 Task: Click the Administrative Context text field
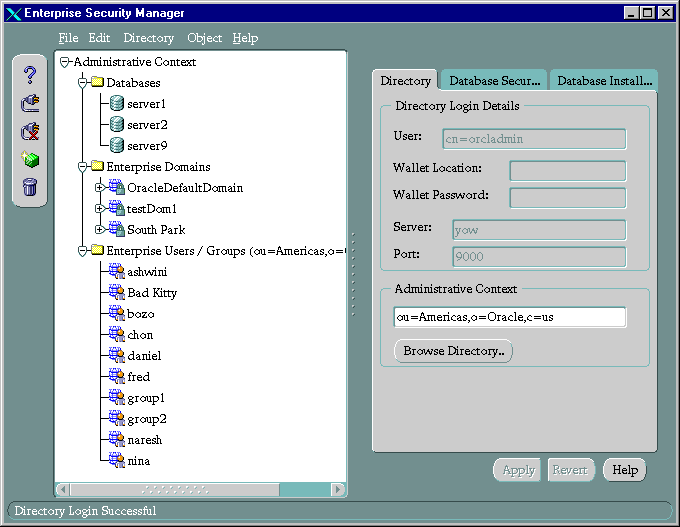click(x=510, y=317)
